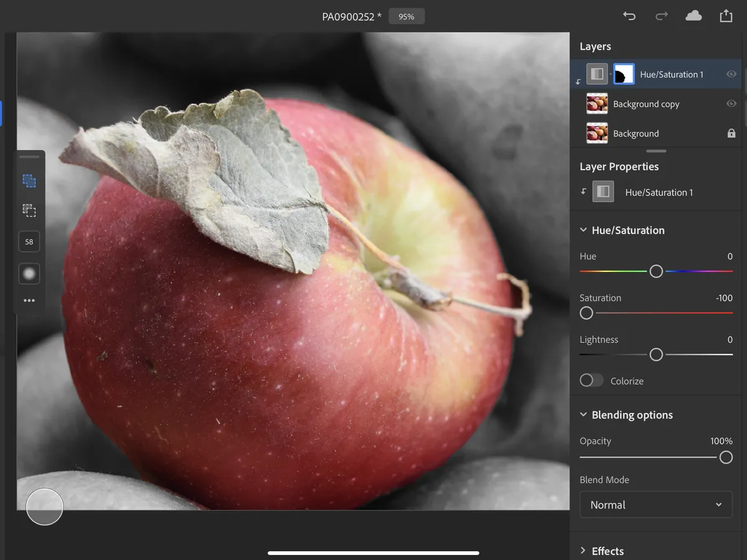
Task: Click the Redo arrow in top bar
Action: pyautogui.click(x=661, y=16)
